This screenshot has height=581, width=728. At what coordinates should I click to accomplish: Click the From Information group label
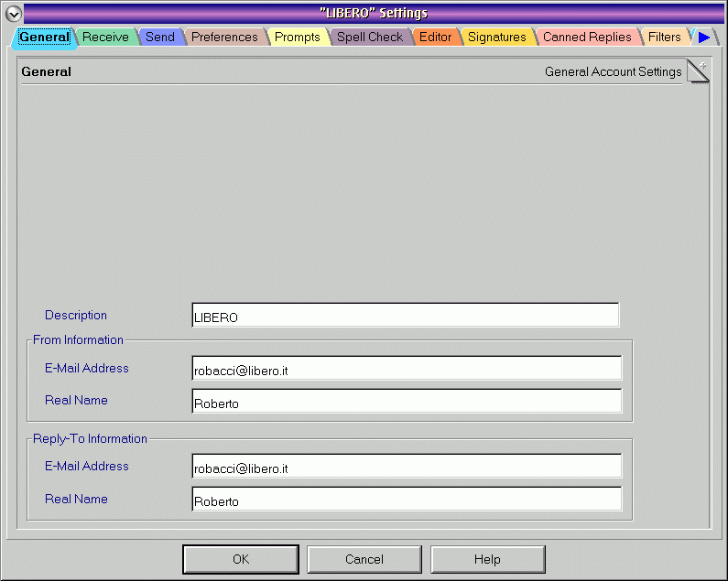[x=78, y=339]
